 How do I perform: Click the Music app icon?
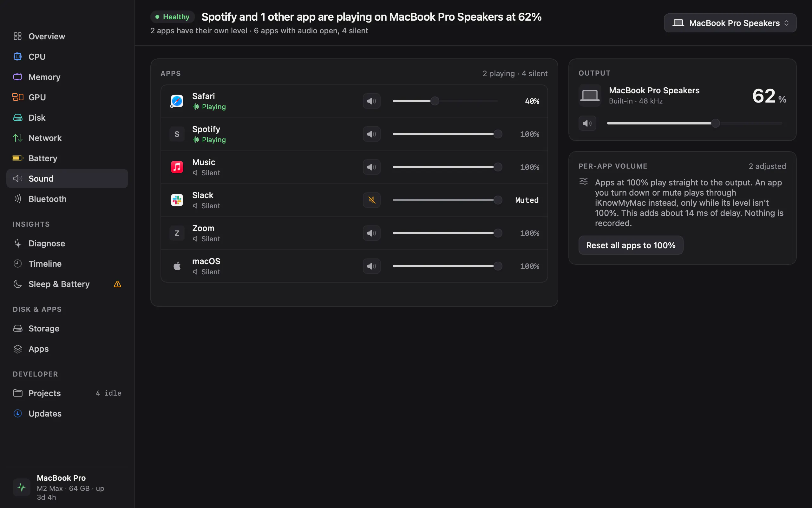[x=177, y=167]
